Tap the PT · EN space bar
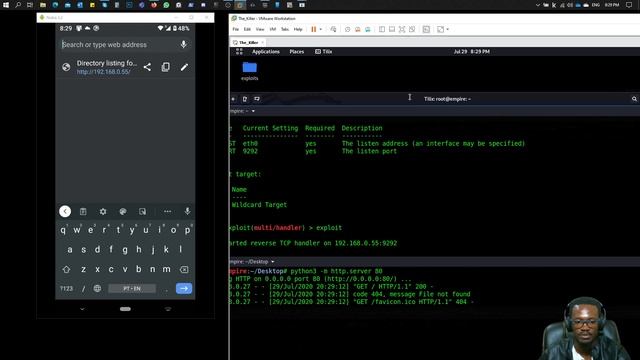This screenshot has width=640, height=360. [x=132, y=289]
